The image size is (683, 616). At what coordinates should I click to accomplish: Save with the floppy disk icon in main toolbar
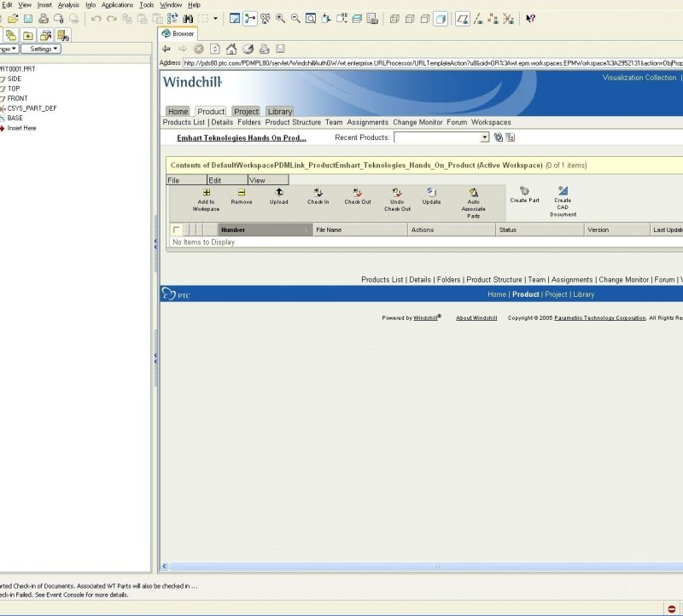click(28, 19)
